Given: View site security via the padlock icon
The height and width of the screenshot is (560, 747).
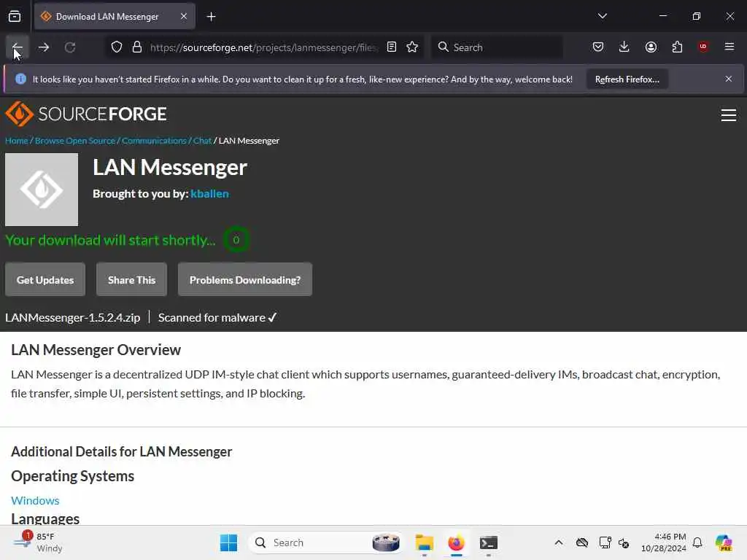Looking at the screenshot, I should click(137, 47).
